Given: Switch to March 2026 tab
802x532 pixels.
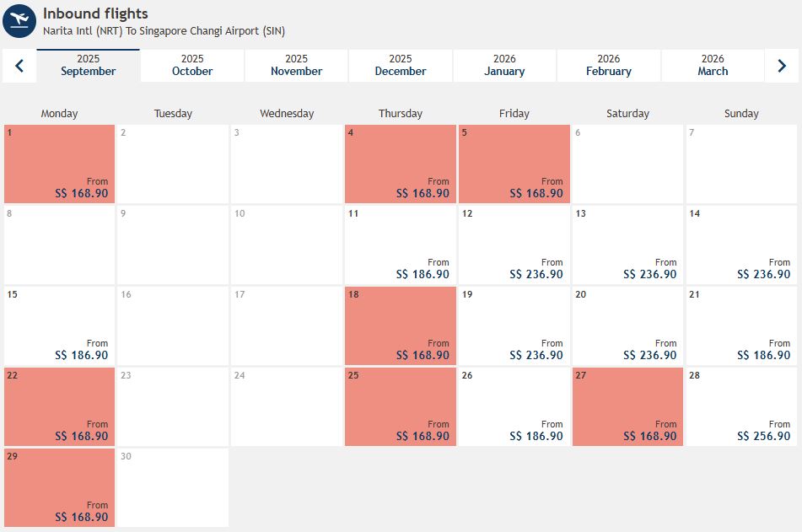Looking at the screenshot, I should click(x=713, y=66).
